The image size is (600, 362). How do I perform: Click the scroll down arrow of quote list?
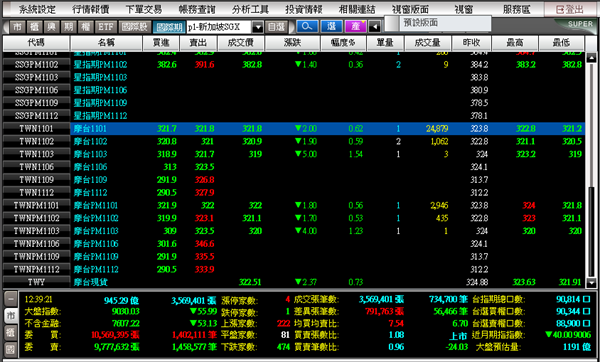coord(591,283)
